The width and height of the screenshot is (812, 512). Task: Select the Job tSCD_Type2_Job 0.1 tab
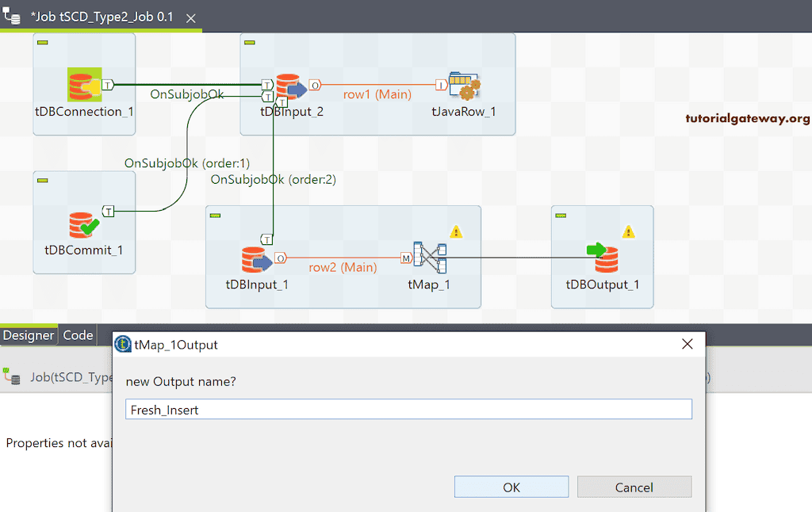pyautogui.click(x=101, y=15)
